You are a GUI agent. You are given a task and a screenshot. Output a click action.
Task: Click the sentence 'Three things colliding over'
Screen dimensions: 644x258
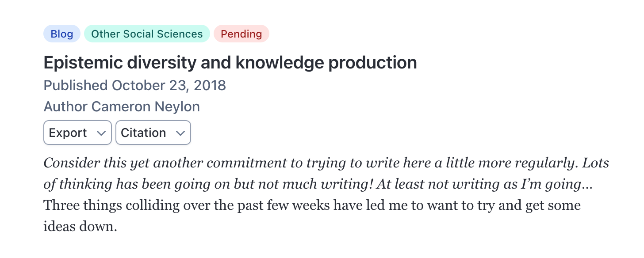coord(177,205)
